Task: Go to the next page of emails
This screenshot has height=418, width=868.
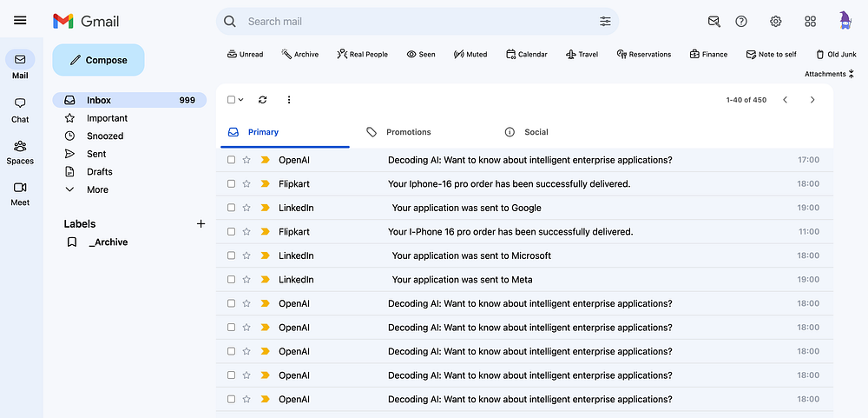Action: tap(812, 100)
